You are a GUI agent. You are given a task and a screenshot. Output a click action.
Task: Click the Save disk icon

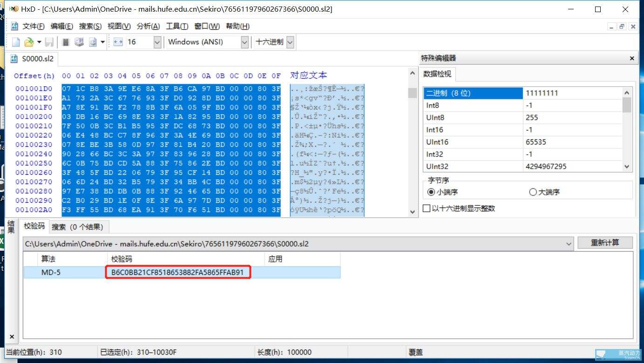click(x=49, y=42)
